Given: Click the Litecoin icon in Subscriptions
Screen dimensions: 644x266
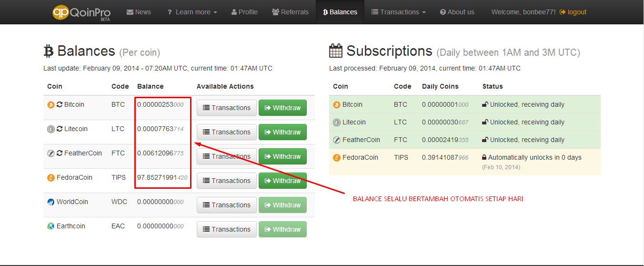Looking at the screenshot, I should click(337, 122).
